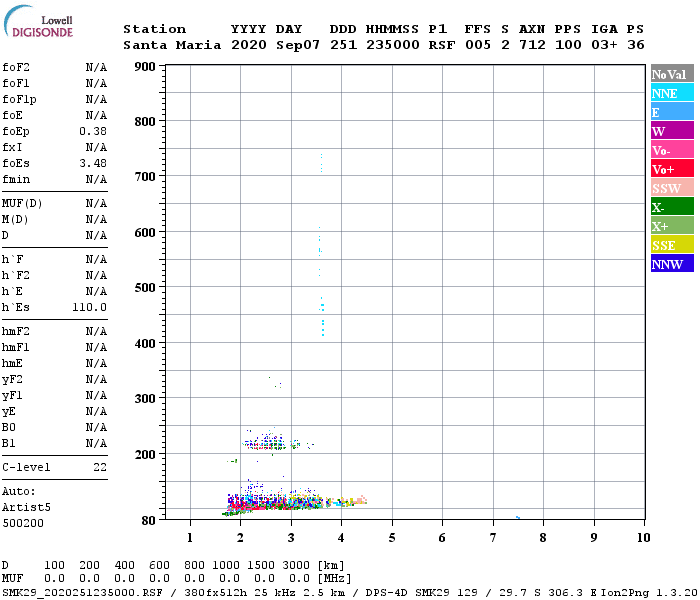Click the Lowell Digisonde logo

coord(38,21)
